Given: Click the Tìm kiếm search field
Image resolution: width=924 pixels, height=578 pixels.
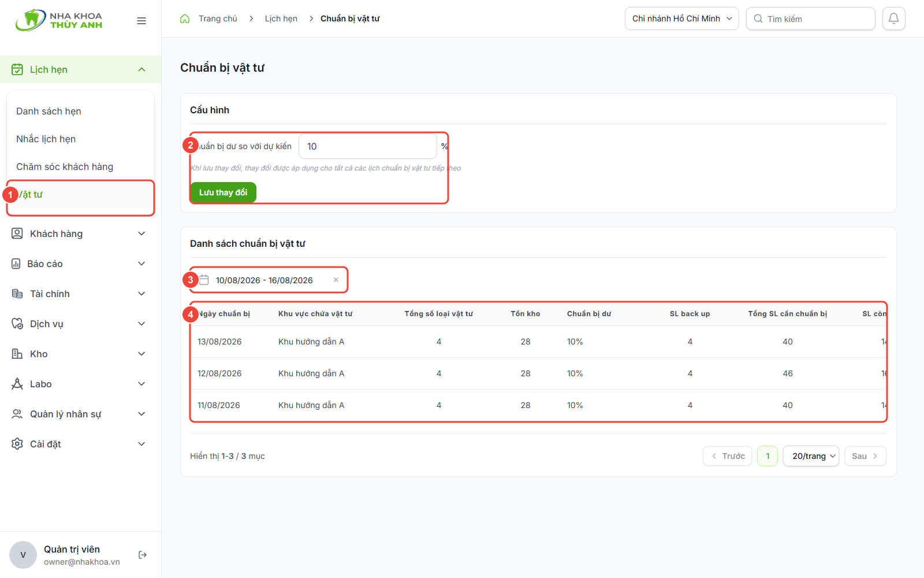Looking at the screenshot, I should 810,18.
